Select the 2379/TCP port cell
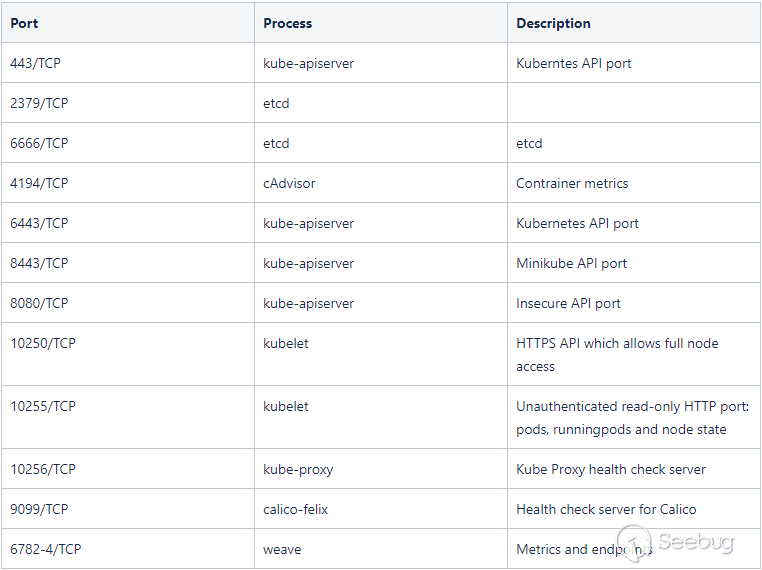The width and height of the screenshot is (762, 570). (x=39, y=103)
